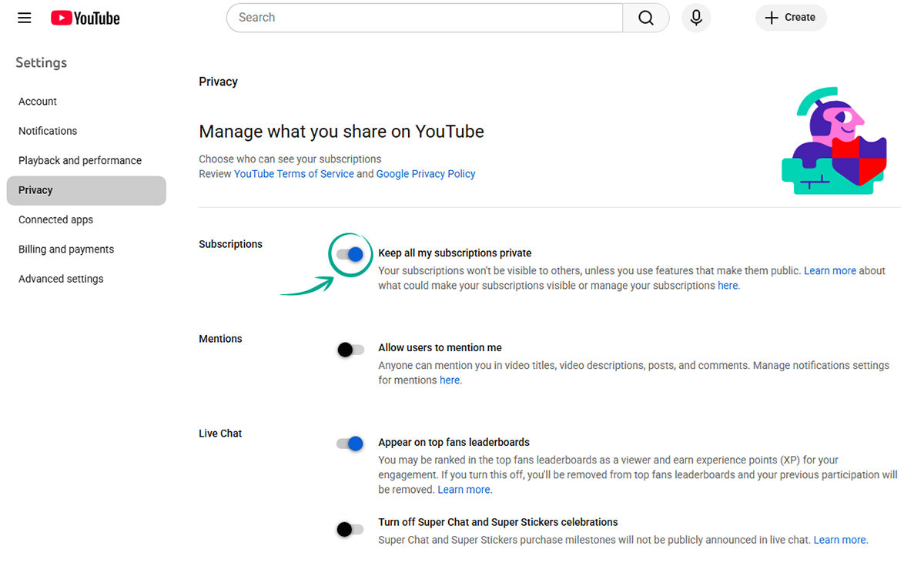Screen dimensions: 924x576
Task: Open Playback and performance settings
Action: point(80,161)
